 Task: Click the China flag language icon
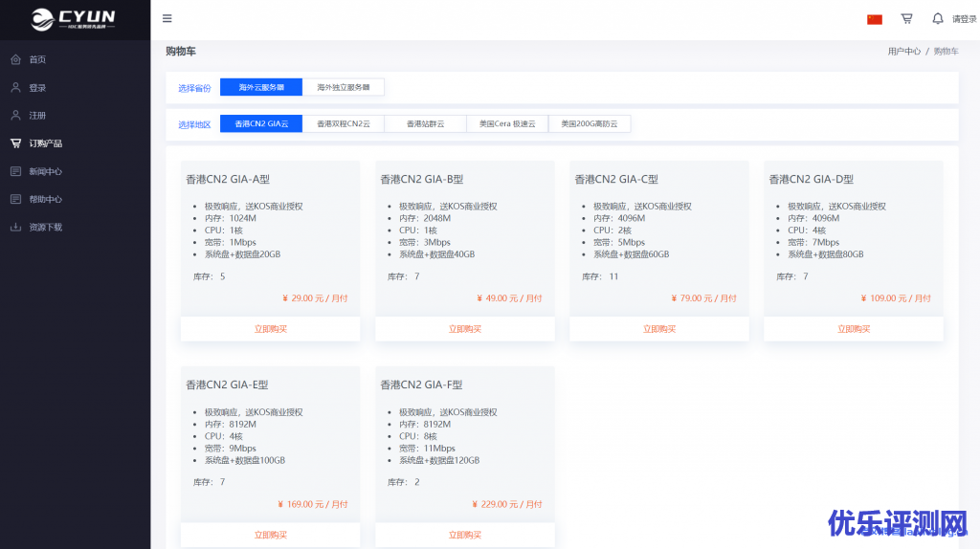pos(874,19)
